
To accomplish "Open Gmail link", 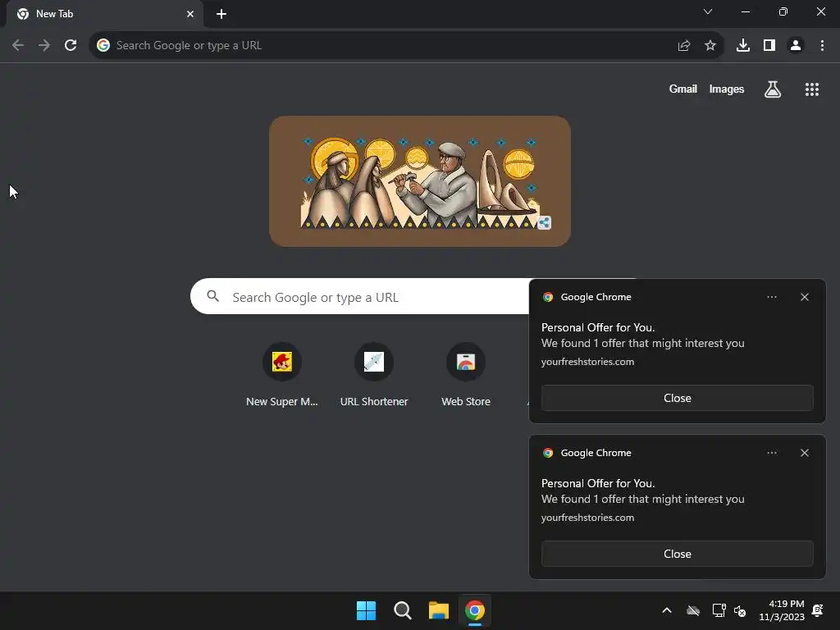I will [683, 89].
